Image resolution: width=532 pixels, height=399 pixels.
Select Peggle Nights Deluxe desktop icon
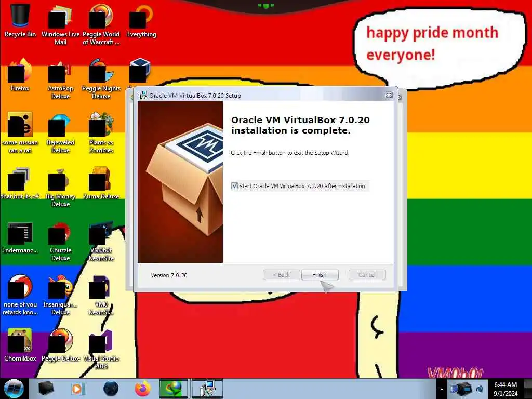coord(101,79)
